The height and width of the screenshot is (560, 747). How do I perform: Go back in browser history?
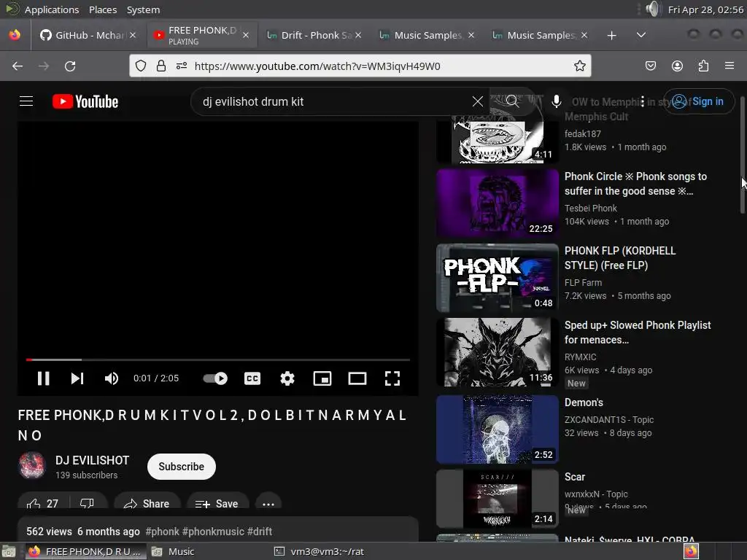click(x=18, y=66)
